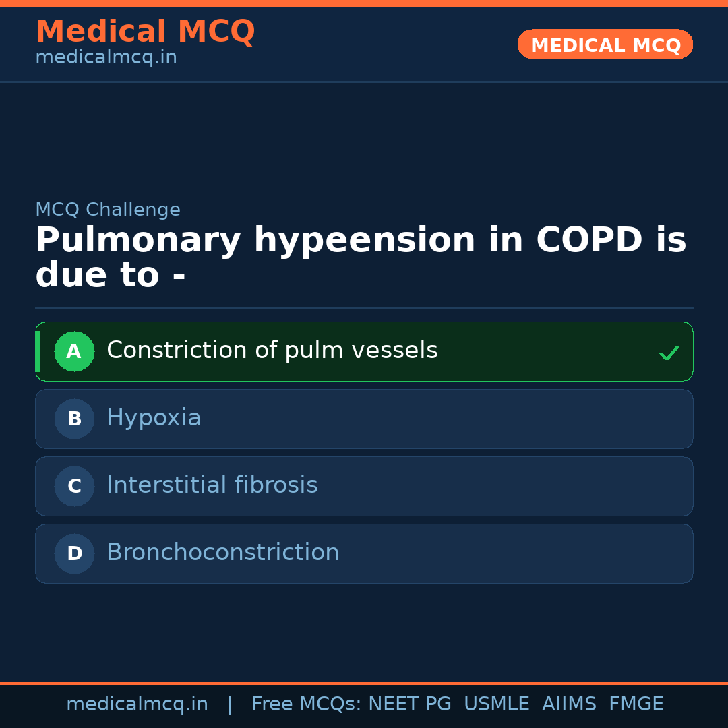728x728 pixels.
Task: Click the B letter circle badge
Action: point(74,419)
